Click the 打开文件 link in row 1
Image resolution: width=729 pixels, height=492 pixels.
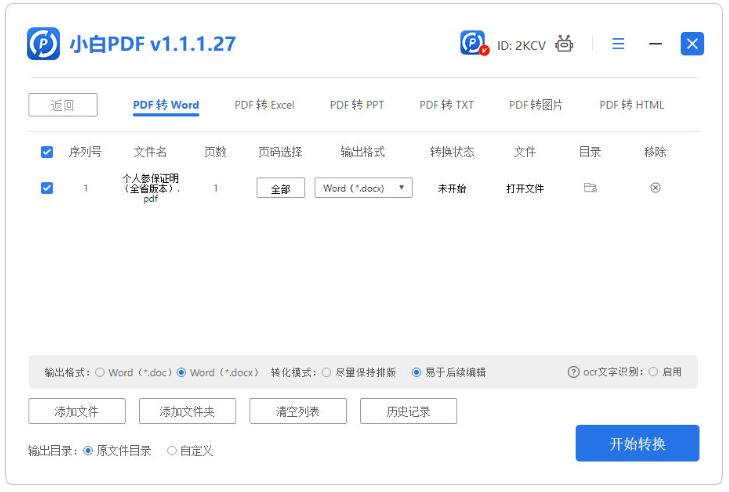tap(525, 188)
